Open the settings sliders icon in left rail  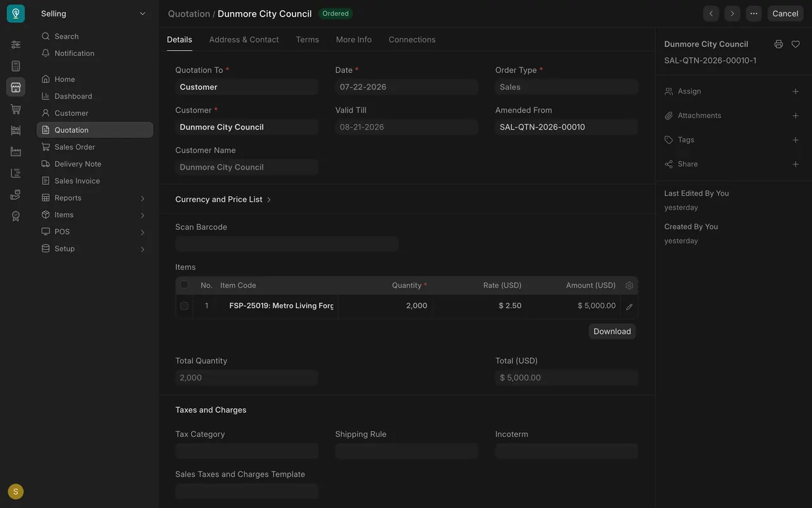[x=16, y=44]
